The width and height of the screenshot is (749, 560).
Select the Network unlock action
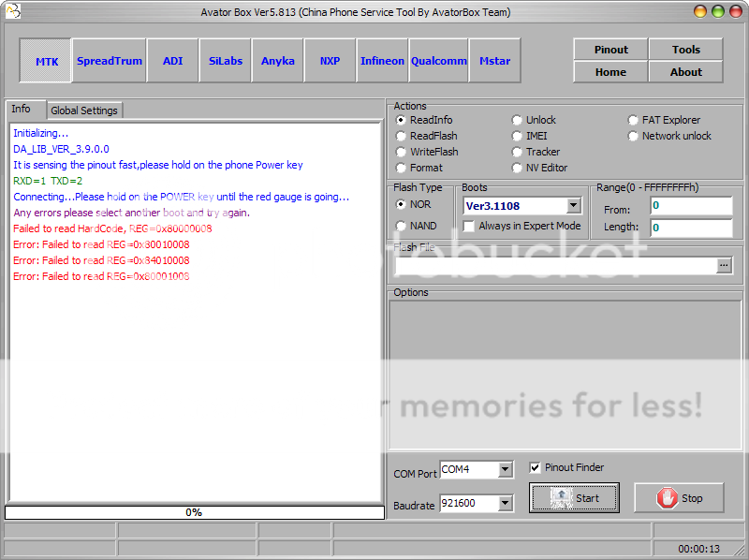tap(669, 136)
